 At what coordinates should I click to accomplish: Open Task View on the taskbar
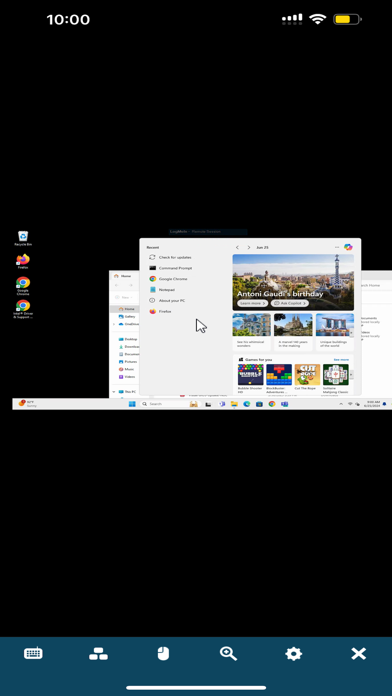(x=208, y=404)
